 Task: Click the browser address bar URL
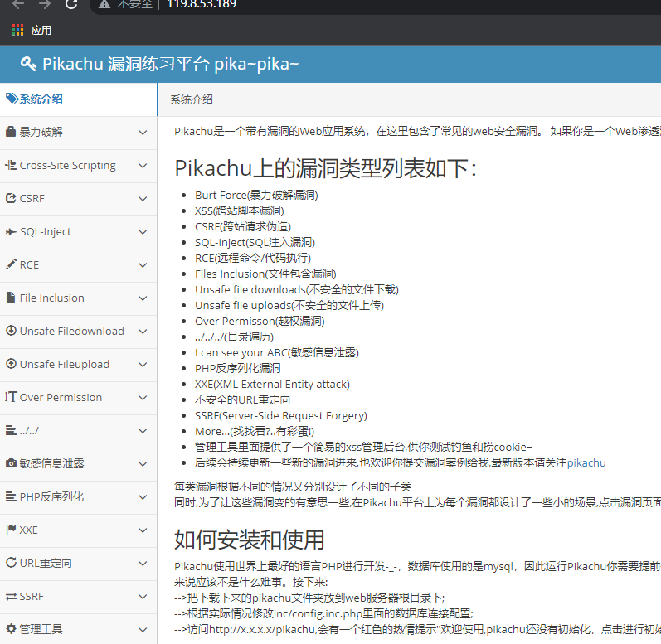coord(202,4)
